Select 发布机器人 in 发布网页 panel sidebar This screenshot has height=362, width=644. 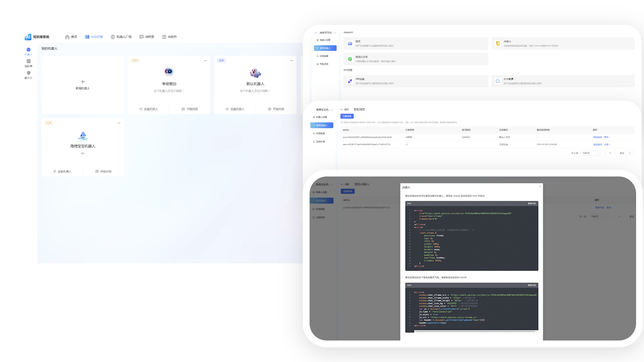322,125
